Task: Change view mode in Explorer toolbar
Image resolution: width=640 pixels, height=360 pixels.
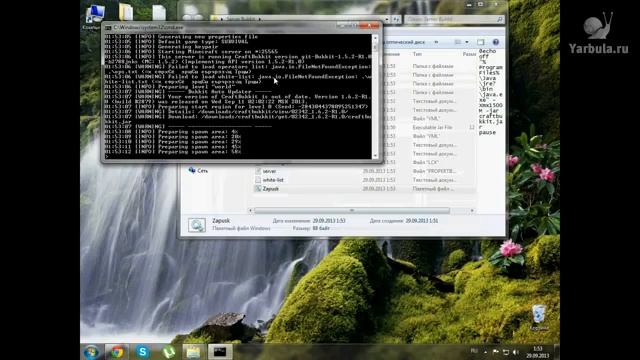Action: pyautogui.click(x=458, y=42)
